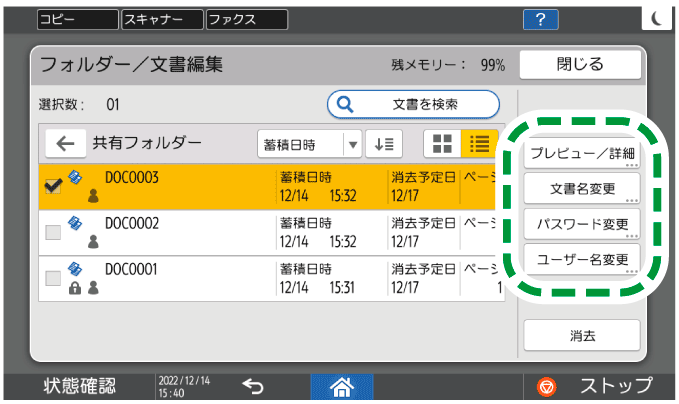Image resolution: width=679 pixels, height=404 pixels.
Task: Uncheck the DOC0003 checkbox
Action: coord(53,187)
